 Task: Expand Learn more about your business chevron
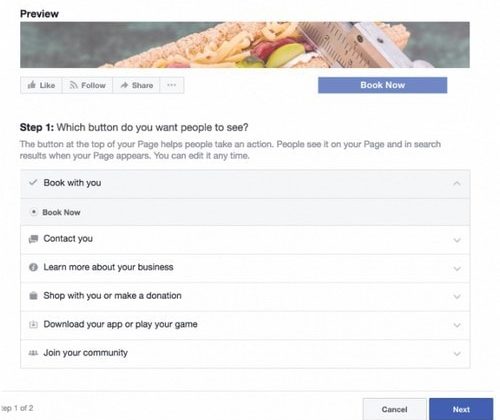(457, 269)
